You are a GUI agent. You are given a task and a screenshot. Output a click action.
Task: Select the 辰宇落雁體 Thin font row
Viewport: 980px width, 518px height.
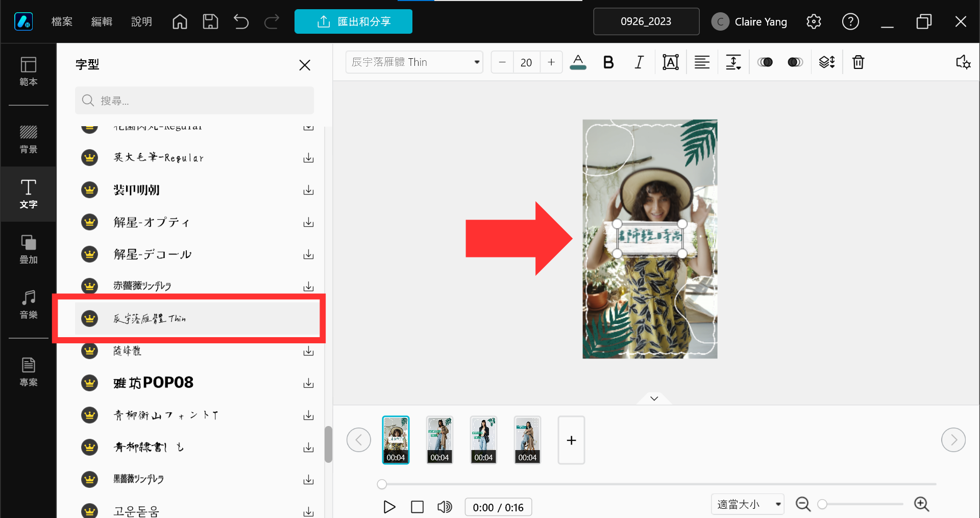pos(197,318)
